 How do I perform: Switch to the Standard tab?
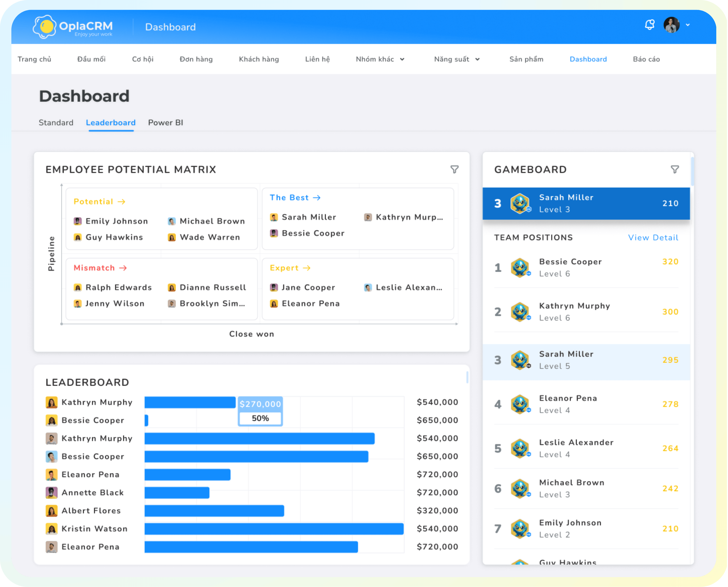click(56, 122)
